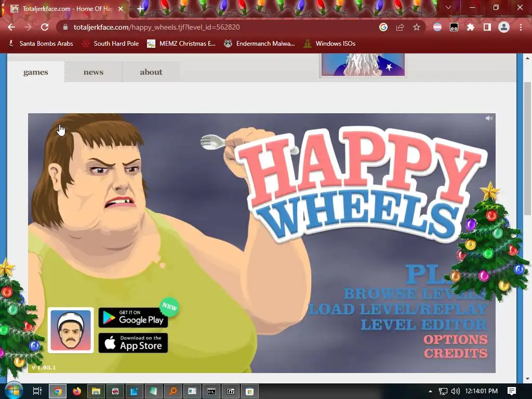Screen dimensions: 532x399
Task: Go back to the previous page
Action: click(11, 27)
